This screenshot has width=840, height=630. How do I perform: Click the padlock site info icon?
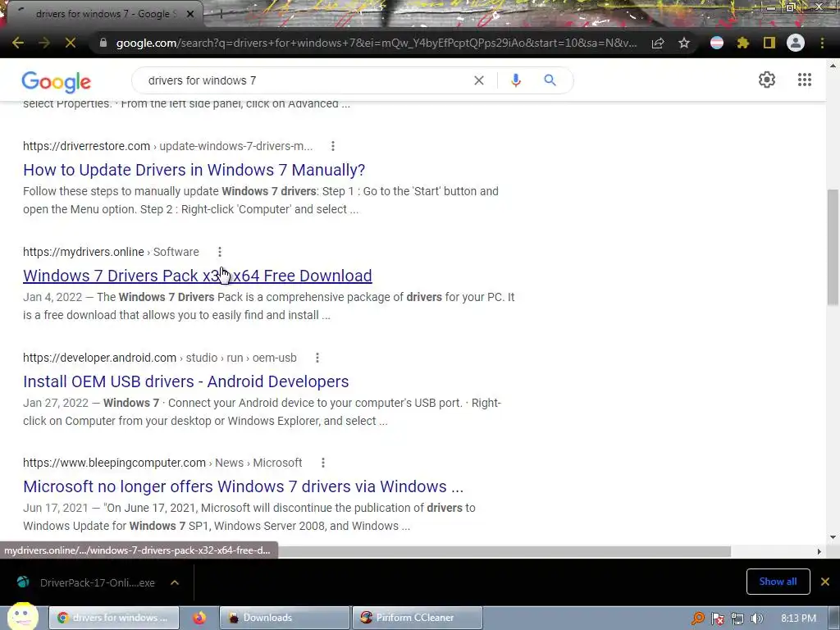point(103,43)
